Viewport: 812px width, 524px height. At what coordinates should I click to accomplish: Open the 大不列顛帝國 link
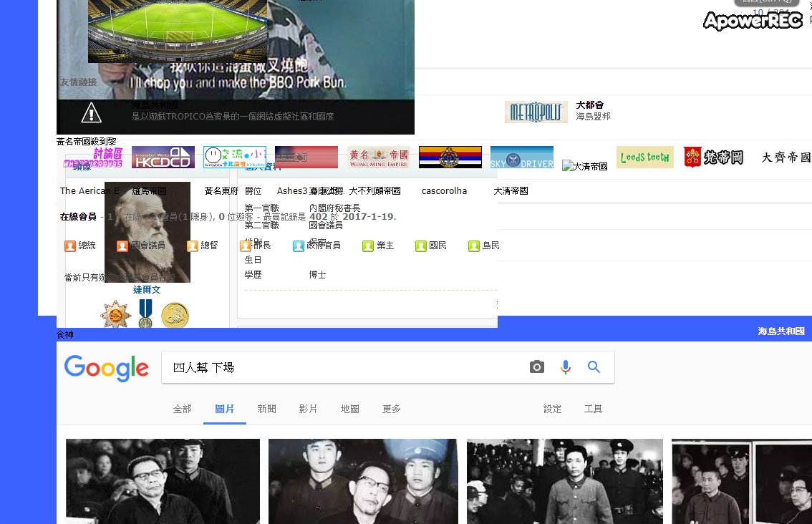375,191
